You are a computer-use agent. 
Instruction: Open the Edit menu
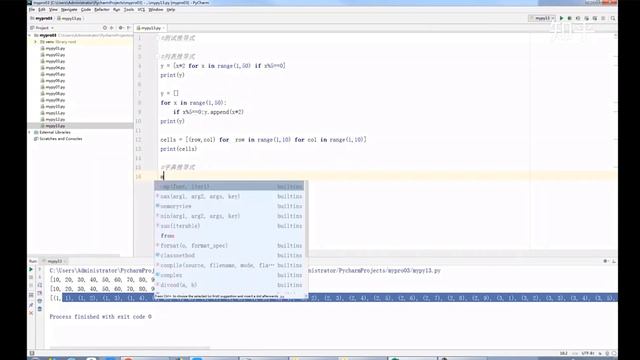pos(42,9)
